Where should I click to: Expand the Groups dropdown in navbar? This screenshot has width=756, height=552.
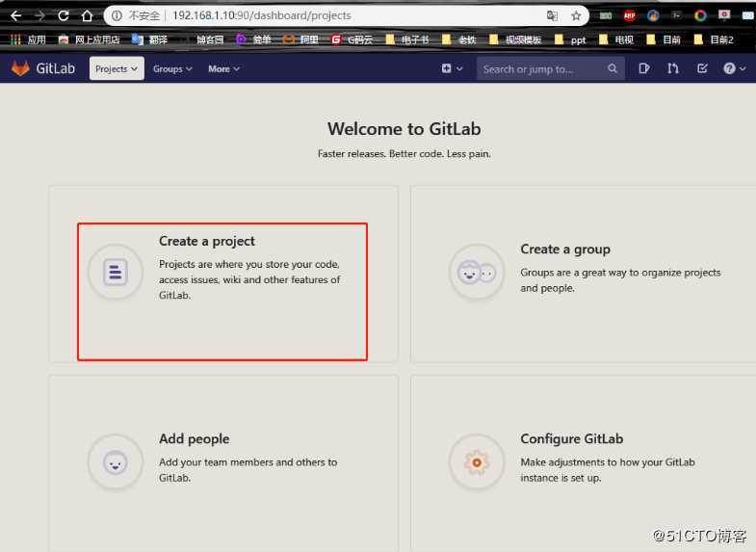pos(172,69)
